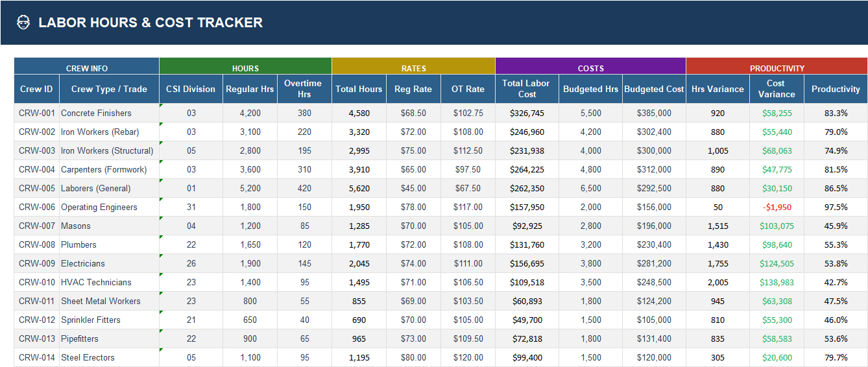Click the Productivity column header
This screenshot has width=868, height=367.
tap(836, 89)
